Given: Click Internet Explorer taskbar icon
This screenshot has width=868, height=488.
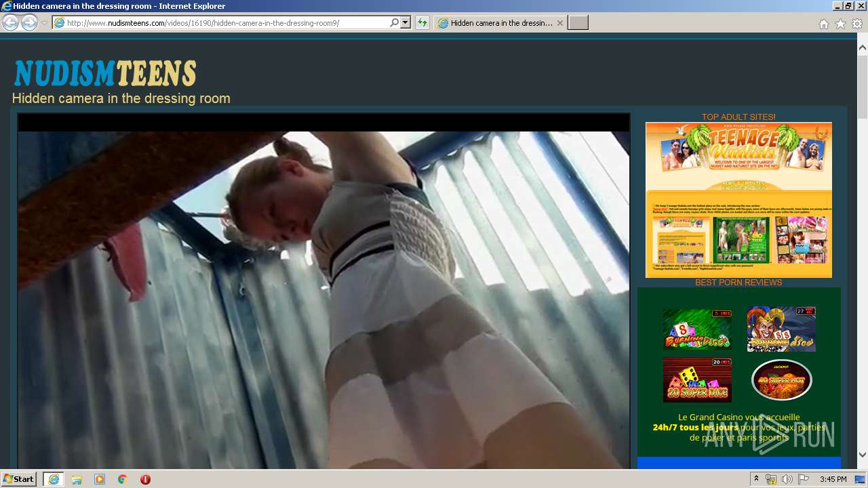Looking at the screenshot, I should click(x=54, y=479).
